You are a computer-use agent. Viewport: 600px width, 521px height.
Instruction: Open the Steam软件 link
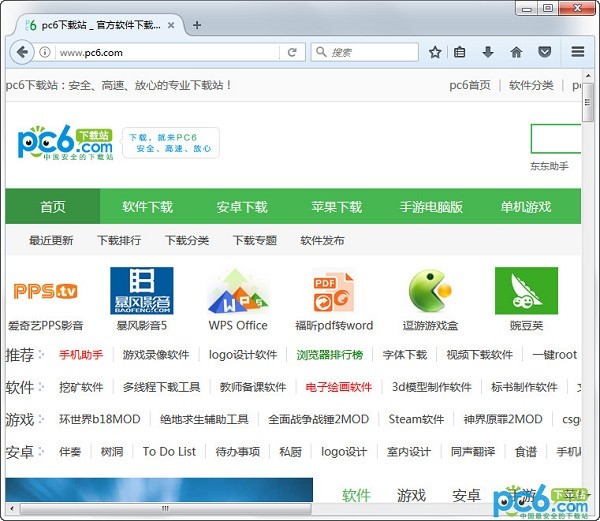coord(416,419)
